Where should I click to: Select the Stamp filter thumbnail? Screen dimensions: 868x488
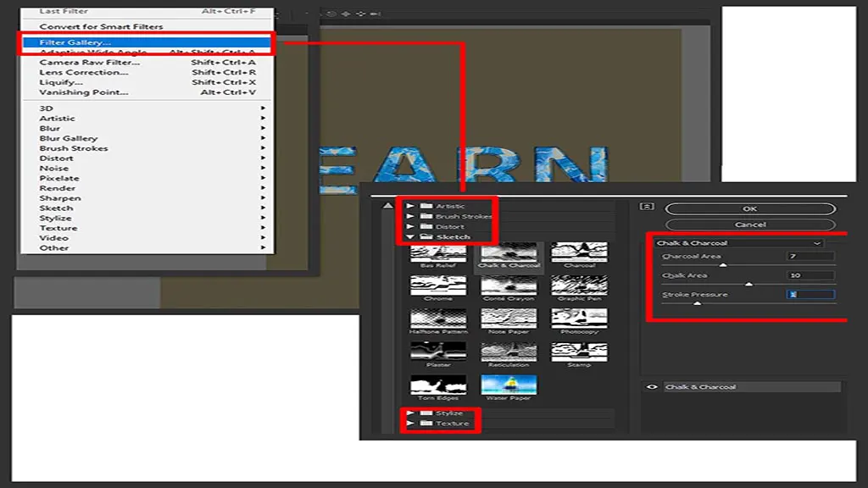579,355
